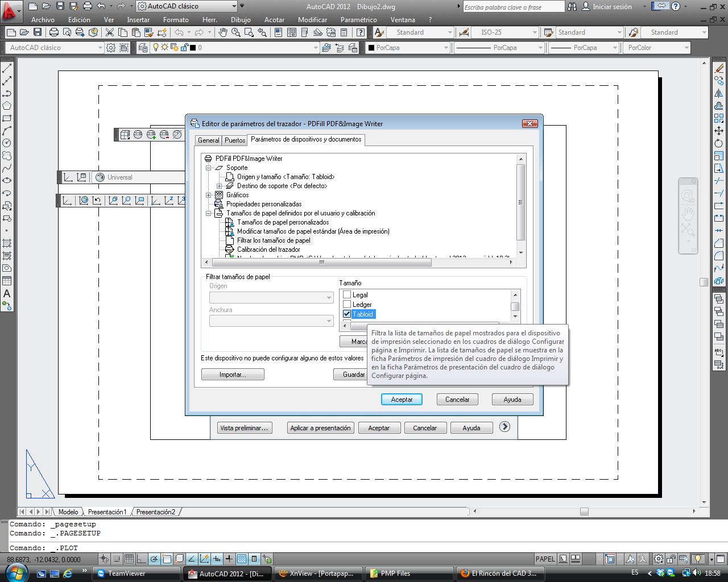
Task: Click the search keyword input field
Action: tap(514, 7)
